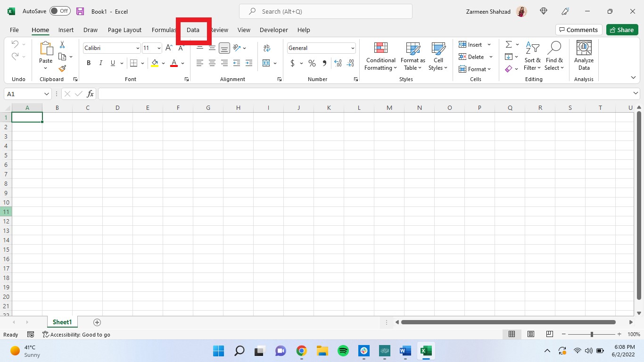
Task: Select the Format Painter tool
Action: [62, 68]
